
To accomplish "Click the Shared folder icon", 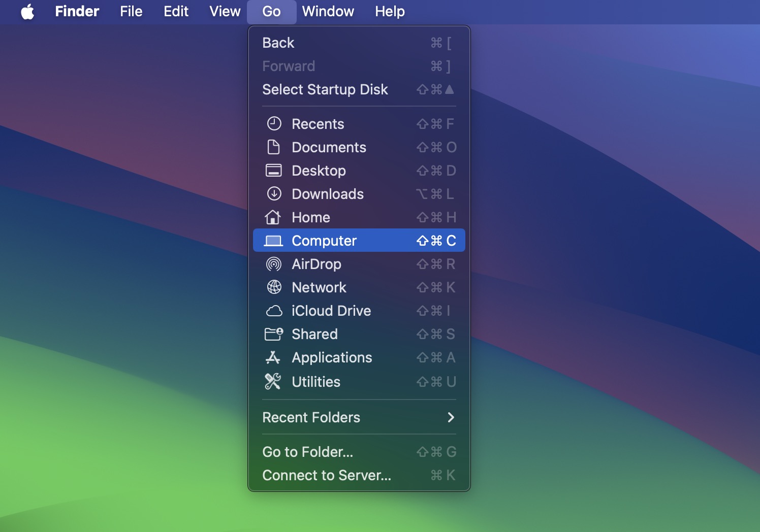I will click(x=274, y=334).
